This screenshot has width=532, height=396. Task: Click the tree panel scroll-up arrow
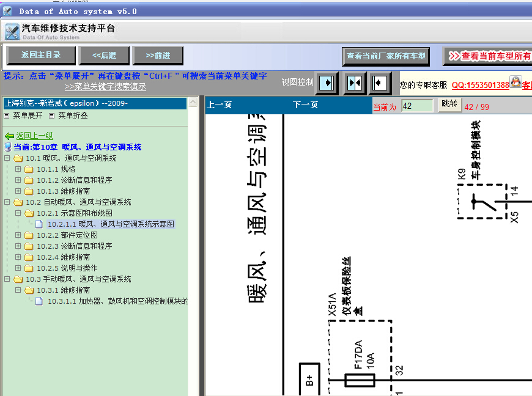(x=193, y=102)
